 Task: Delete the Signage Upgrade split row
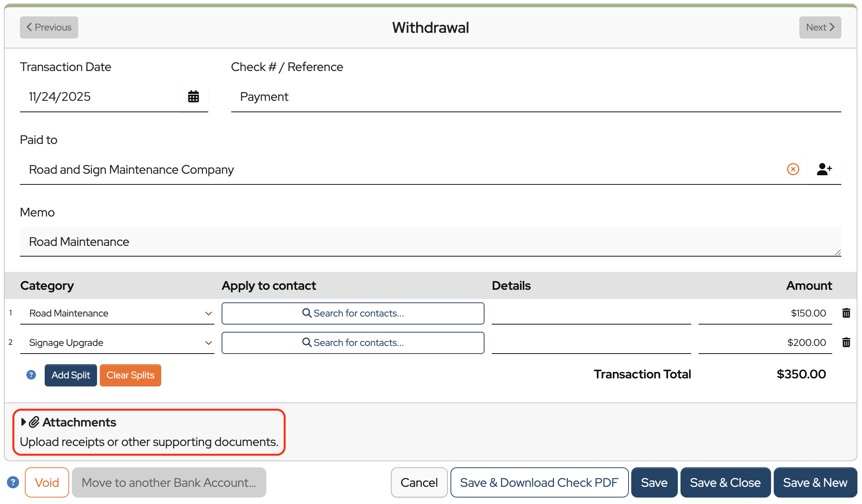click(846, 342)
